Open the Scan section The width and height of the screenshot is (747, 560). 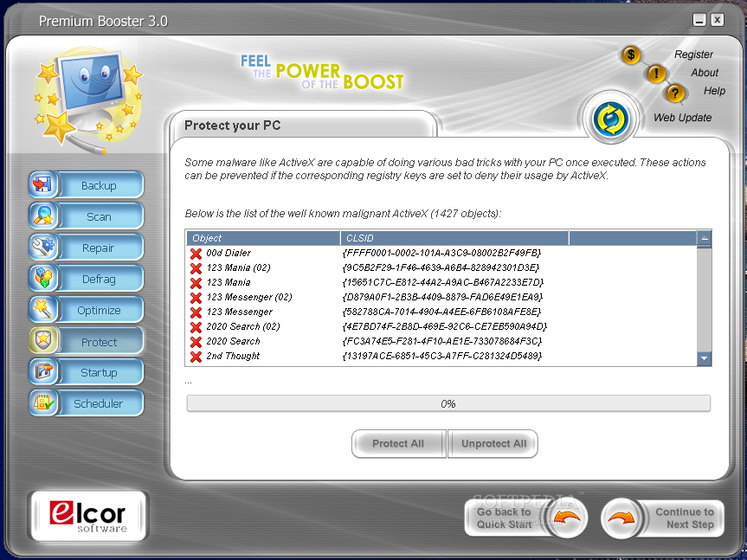point(99,216)
